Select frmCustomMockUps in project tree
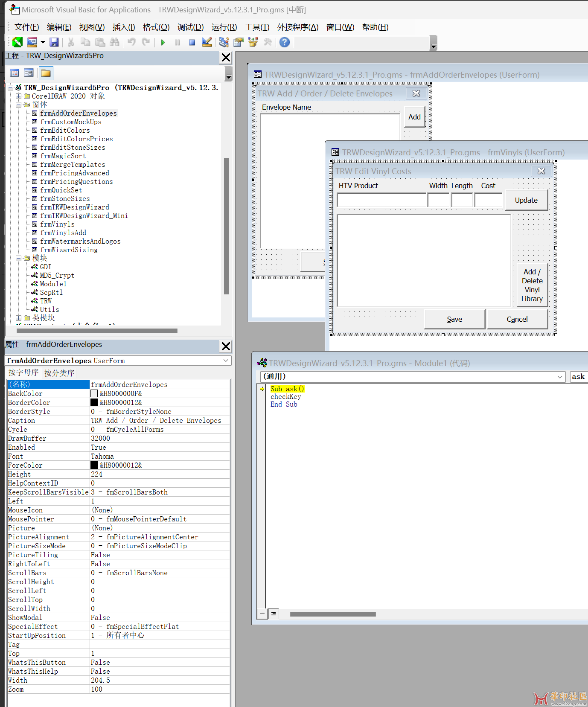588x707 pixels. click(71, 122)
